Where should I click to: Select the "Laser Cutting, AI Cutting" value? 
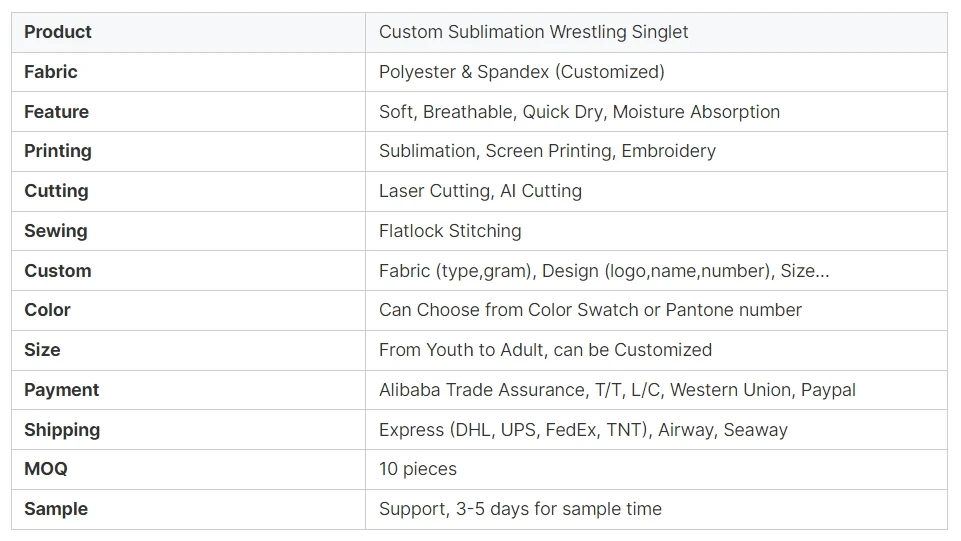pyautogui.click(x=480, y=191)
